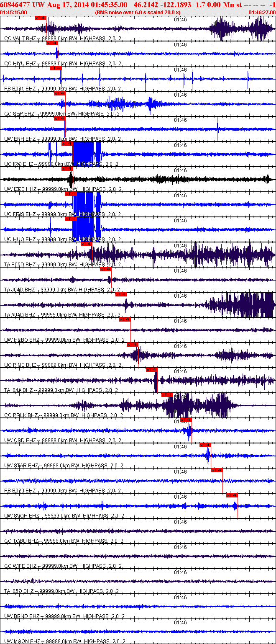The width and height of the screenshot is (276, 644).
Task: Click the red pick flag on the UO.IRO trace
Action: [67, 144]
